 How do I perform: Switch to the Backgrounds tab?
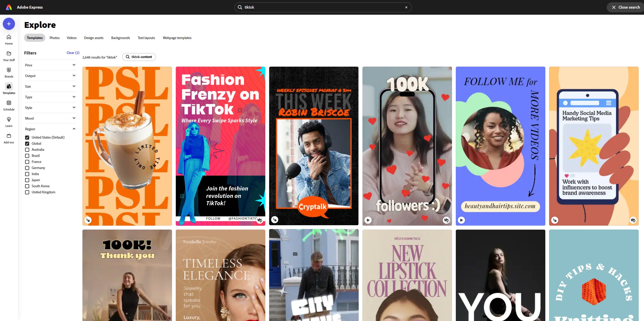click(120, 38)
